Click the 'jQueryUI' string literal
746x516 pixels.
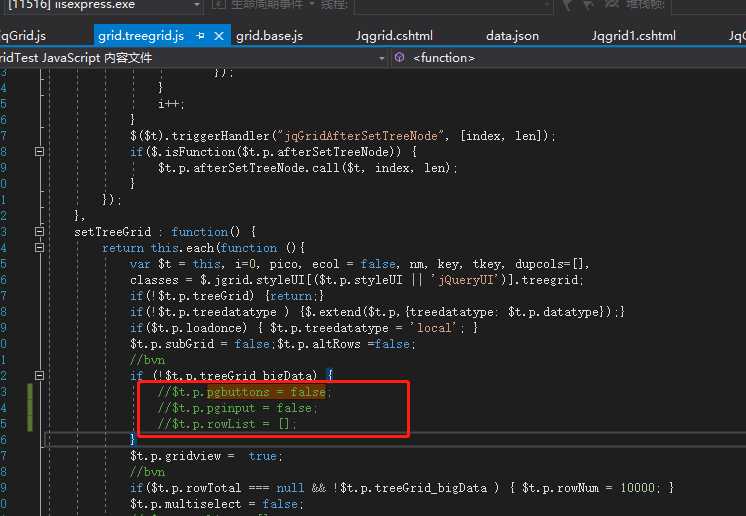pos(465,280)
